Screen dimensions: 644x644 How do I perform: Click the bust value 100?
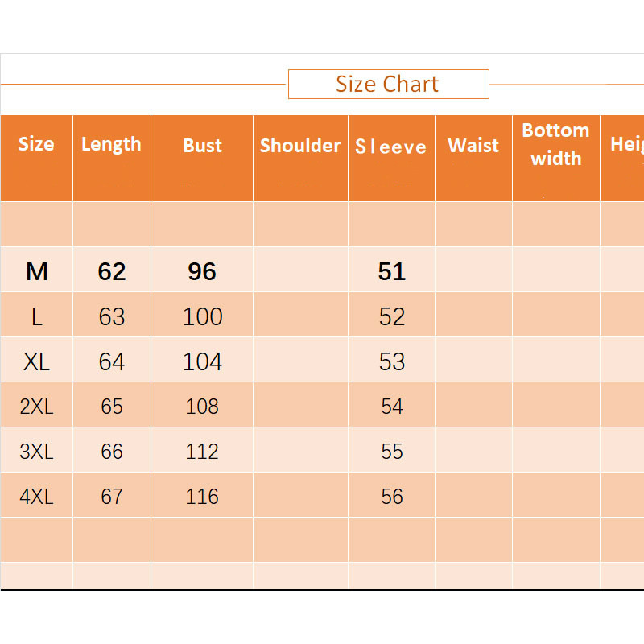202,317
